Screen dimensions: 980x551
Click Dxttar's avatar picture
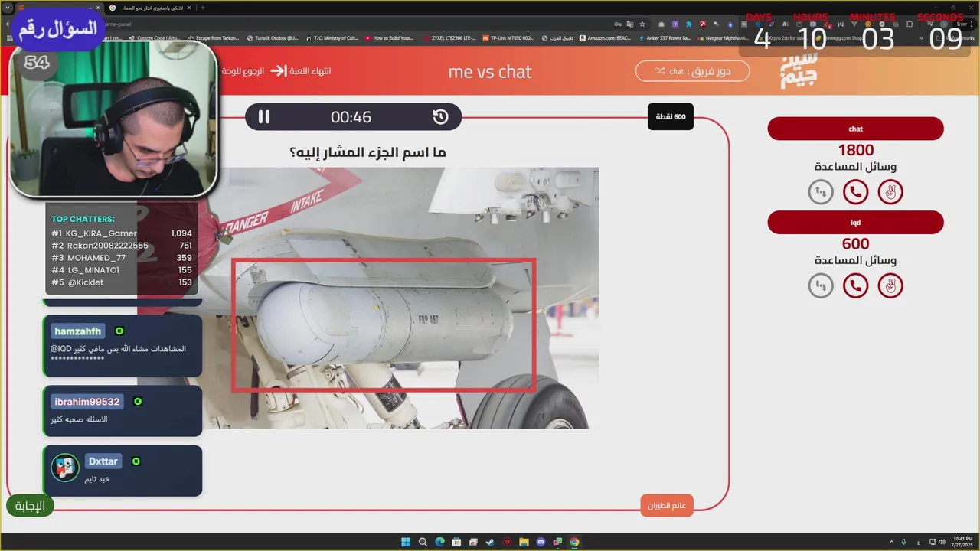65,468
